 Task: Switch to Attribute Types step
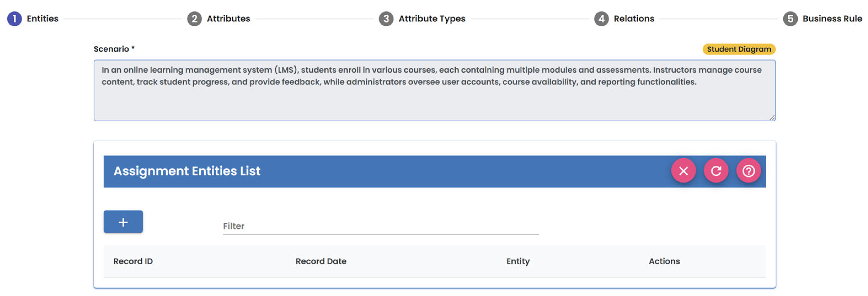[x=432, y=19]
